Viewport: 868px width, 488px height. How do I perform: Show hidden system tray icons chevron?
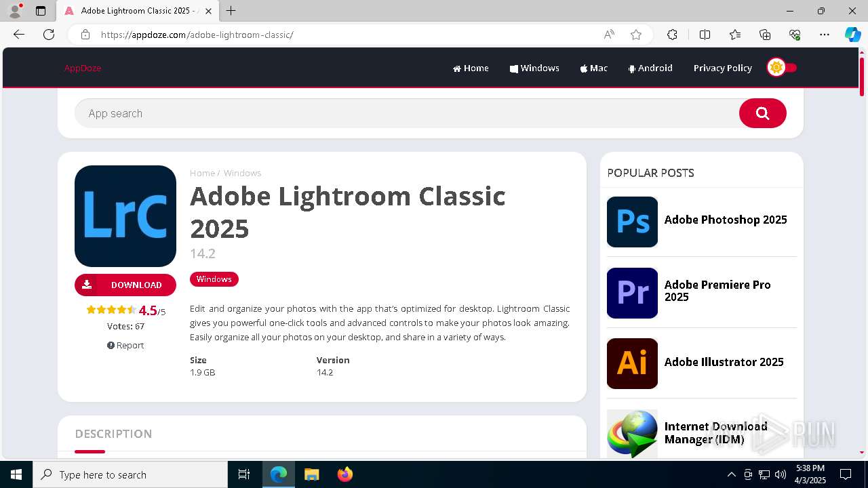pyautogui.click(x=731, y=474)
